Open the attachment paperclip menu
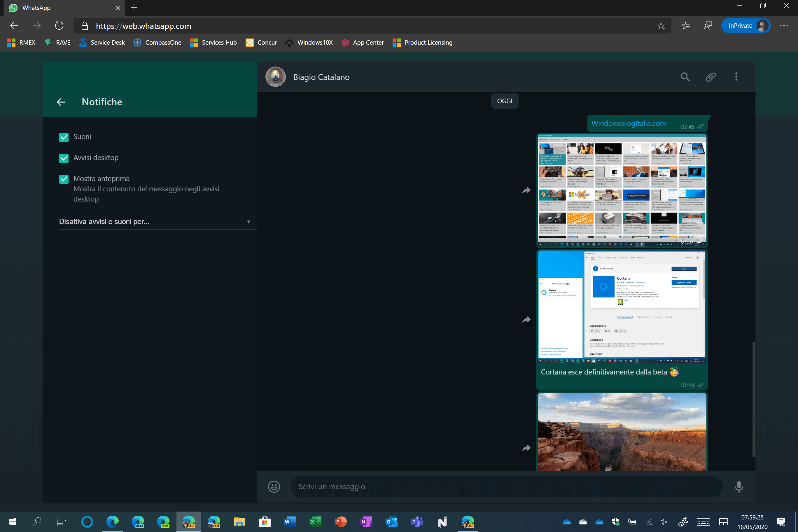The height and width of the screenshot is (532, 798). [x=711, y=77]
